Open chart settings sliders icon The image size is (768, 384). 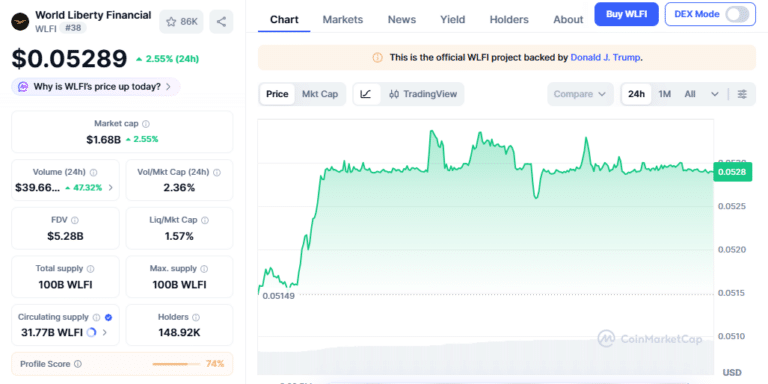(743, 94)
